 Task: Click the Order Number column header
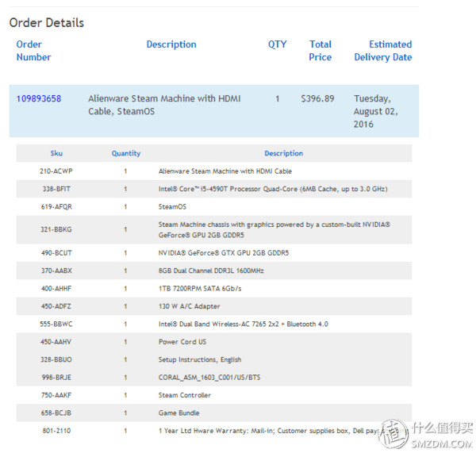[x=33, y=51]
